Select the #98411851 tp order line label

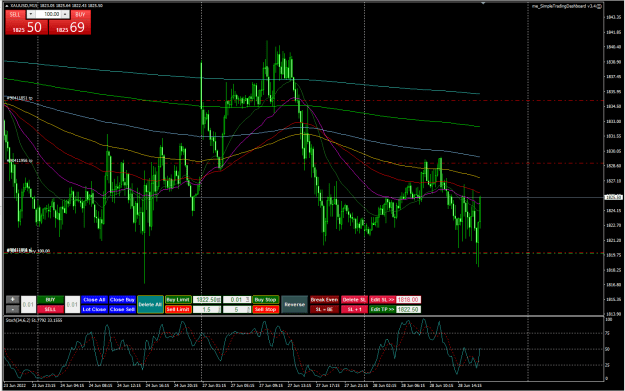[20, 98]
